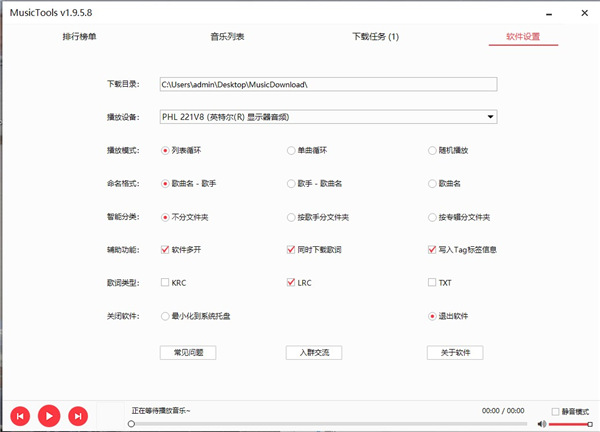Select 随机播放 playback mode
The width and height of the screenshot is (600, 432).
click(432, 150)
